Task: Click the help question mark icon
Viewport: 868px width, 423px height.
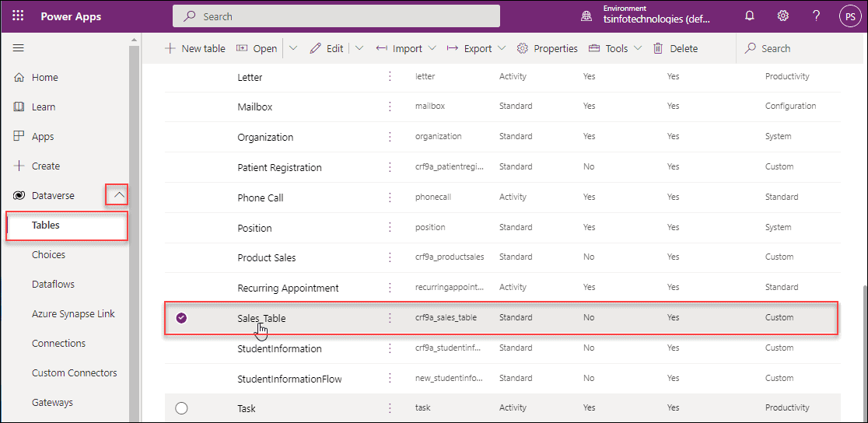Action: [816, 16]
